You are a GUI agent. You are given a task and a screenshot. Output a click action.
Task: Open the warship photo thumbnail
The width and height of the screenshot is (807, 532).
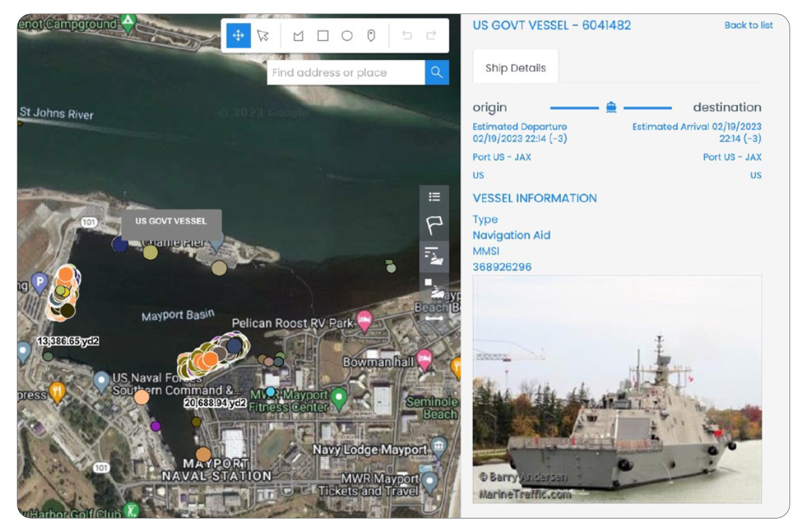(617, 389)
